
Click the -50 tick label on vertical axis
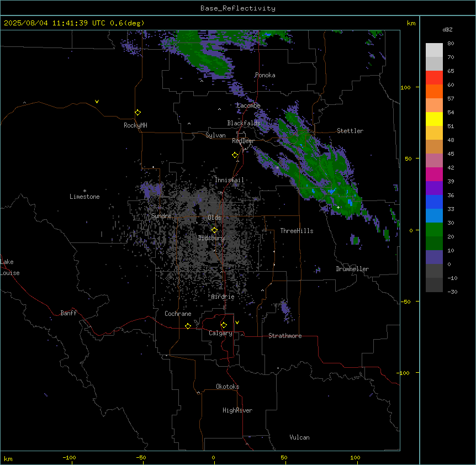pyautogui.click(x=405, y=302)
